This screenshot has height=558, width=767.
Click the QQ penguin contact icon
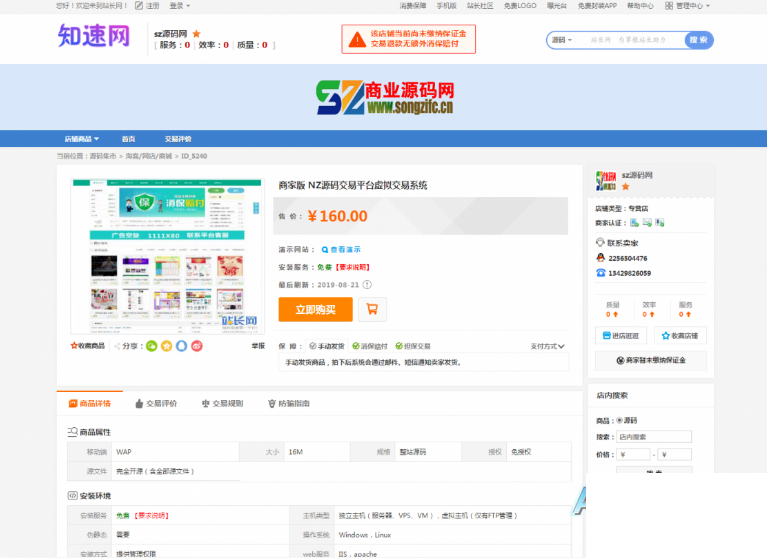(x=600, y=258)
